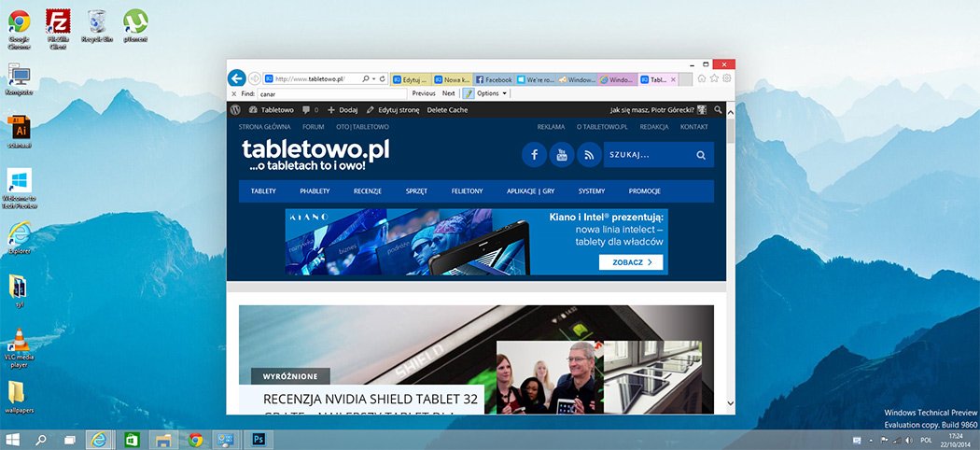
Task: Close the active 'Tabl...' tab
Action: click(673, 80)
